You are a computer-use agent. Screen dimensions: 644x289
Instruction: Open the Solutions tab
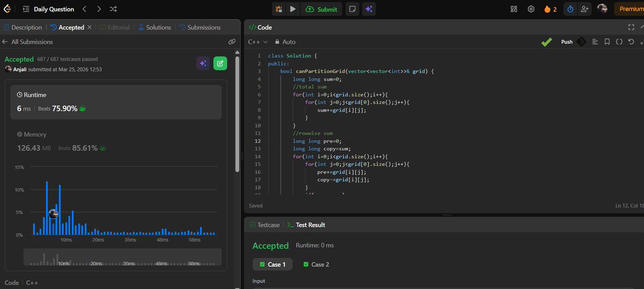(155, 27)
